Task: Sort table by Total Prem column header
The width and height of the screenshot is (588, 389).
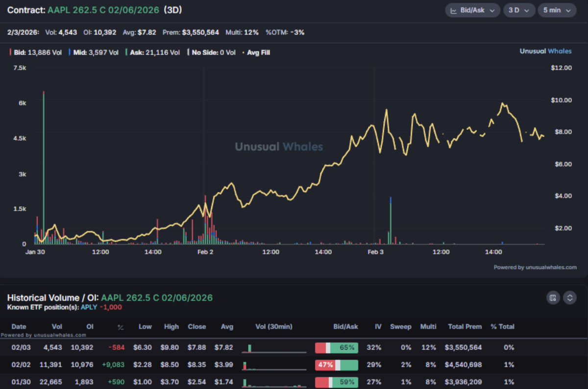Action: (x=465, y=326)
